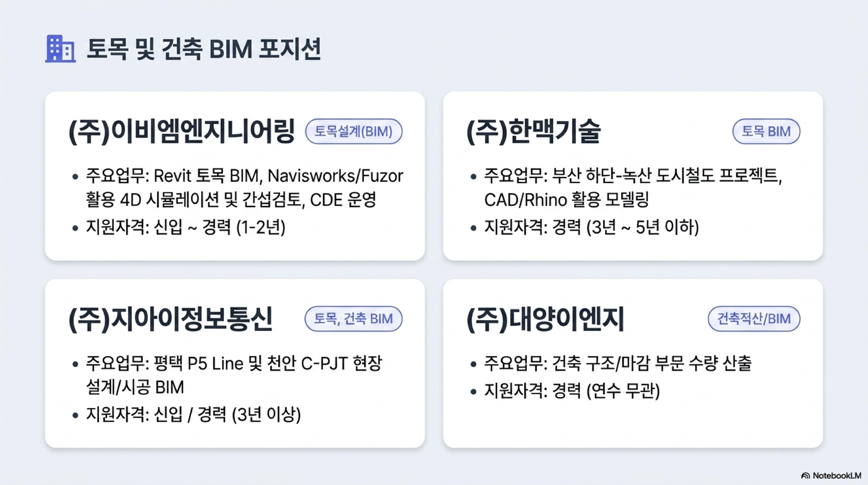Select the 경력 (연수 무관) qualification line
This screenshot has width=868, height=485.
coord(572,391)
